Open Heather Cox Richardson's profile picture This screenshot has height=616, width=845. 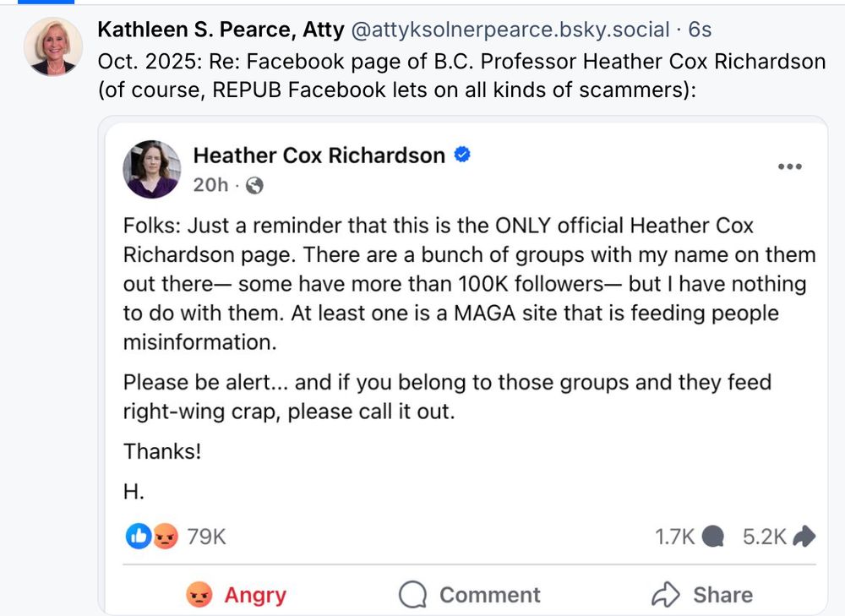point(152,169)
